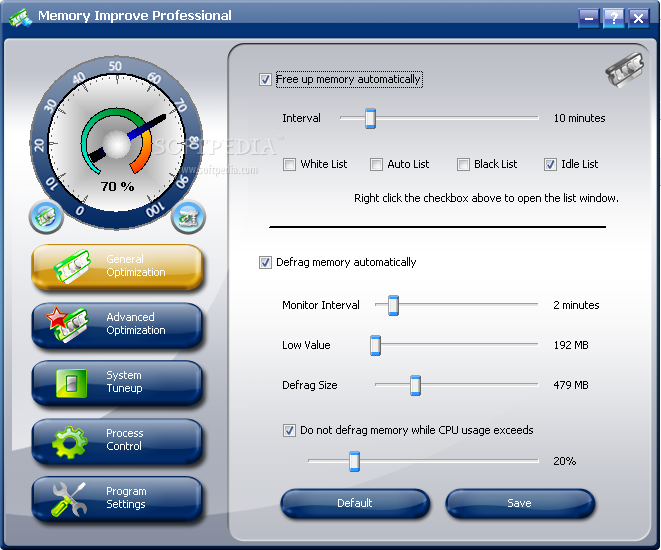The image size is (661, 550).
Task: Click the Save button
Action: point(520,503)
